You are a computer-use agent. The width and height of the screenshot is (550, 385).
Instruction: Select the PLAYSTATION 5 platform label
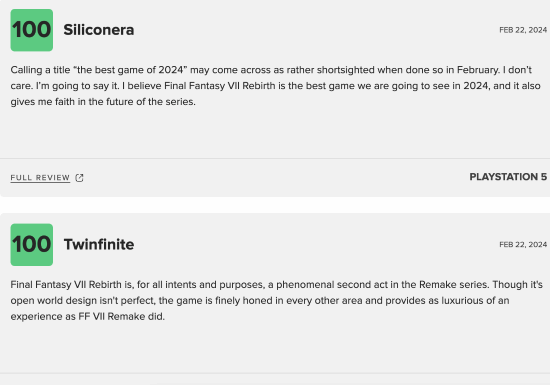coord(508,177)
